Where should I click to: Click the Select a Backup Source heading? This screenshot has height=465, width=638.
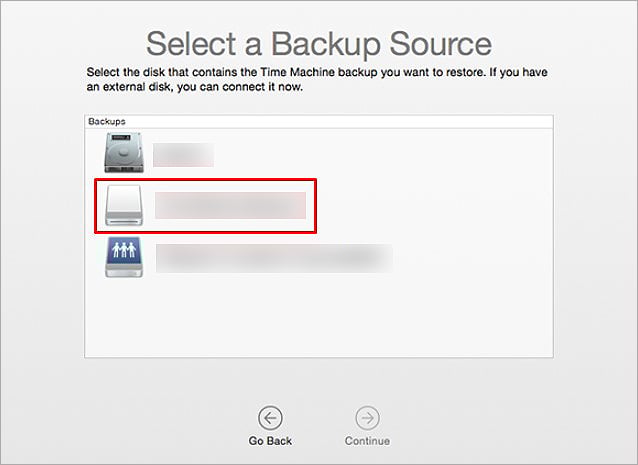[319, 44]
